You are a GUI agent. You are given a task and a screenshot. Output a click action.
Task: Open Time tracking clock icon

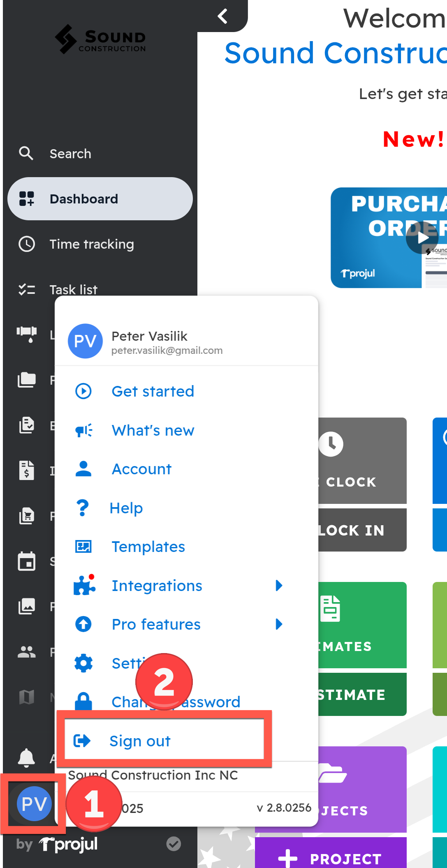(x=27, y=244)
